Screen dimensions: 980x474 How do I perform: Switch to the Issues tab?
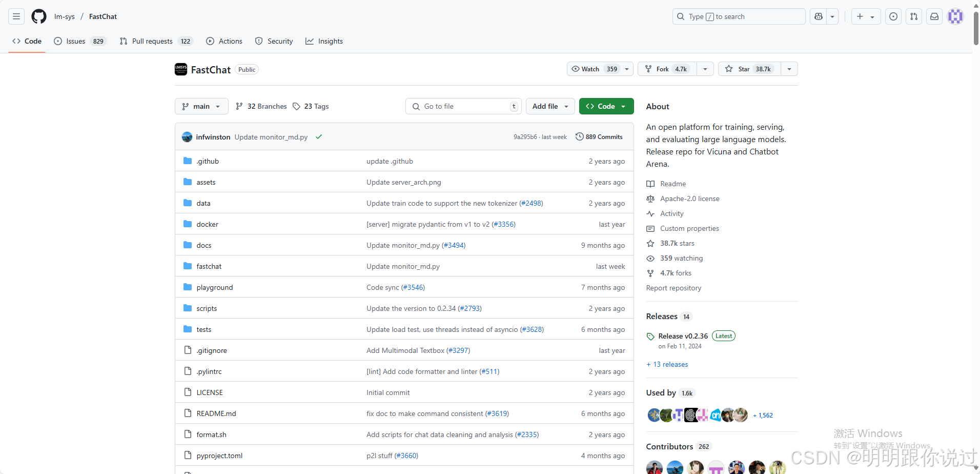pos(80,41)
